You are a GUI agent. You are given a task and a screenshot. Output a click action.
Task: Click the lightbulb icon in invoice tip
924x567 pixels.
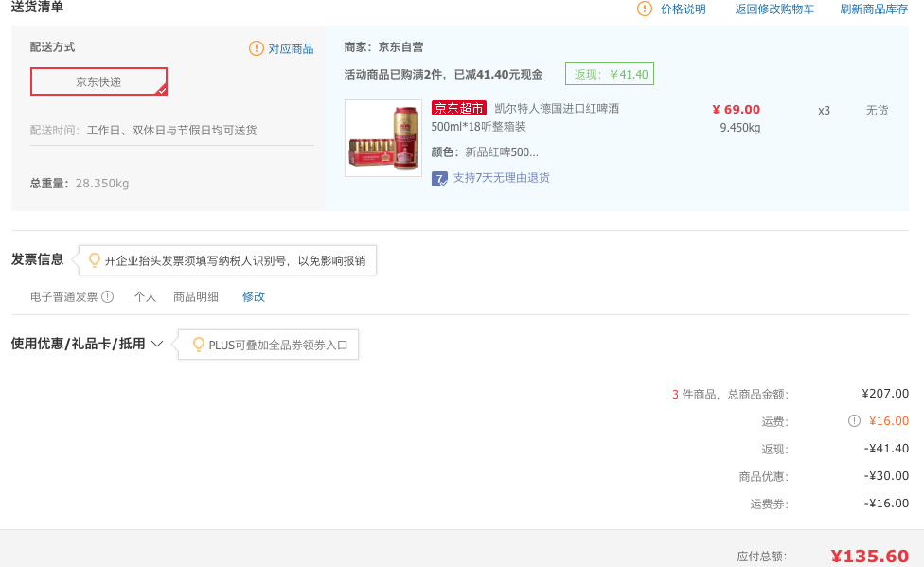(x=94, y=260)
